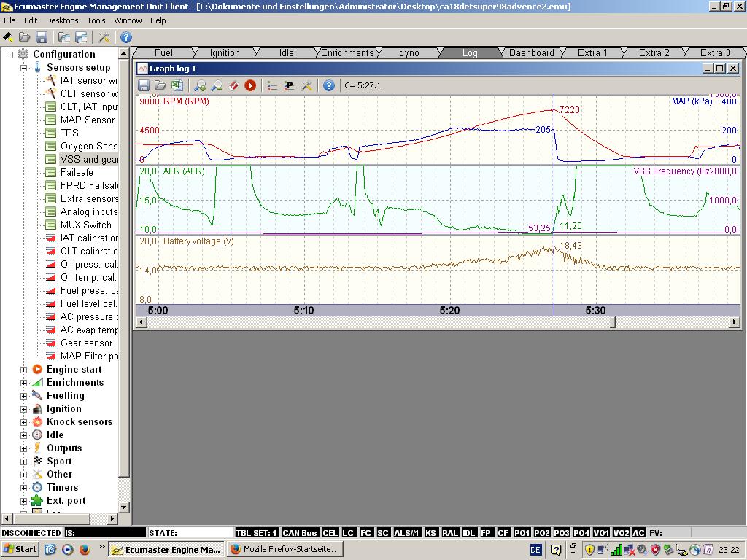This screenshot has height=560, width=747.
Task: Click the open project folder icon in main toolbar
Action: (24, 37)
